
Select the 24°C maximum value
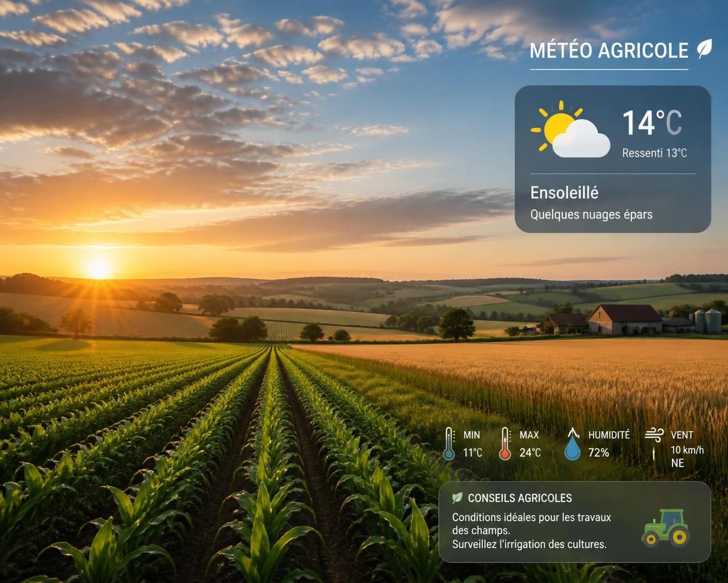[x=530, y=453]
